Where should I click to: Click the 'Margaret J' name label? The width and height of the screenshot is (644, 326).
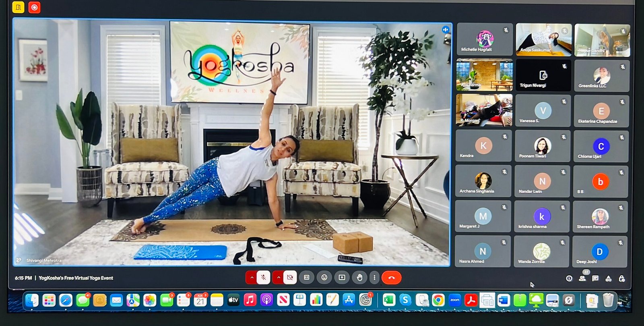pyautogui.click(x=469, y=226)
